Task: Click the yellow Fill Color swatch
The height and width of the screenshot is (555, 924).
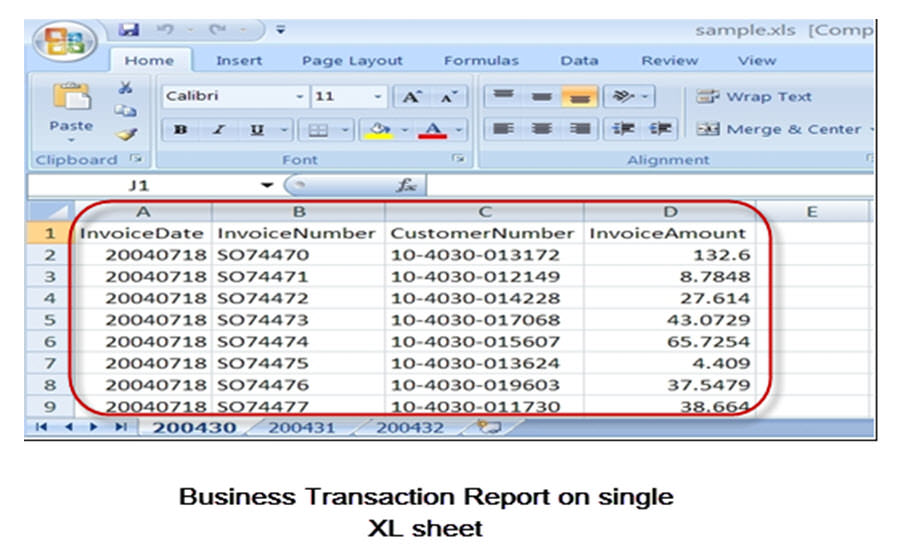Action: [x=379, y=129]
